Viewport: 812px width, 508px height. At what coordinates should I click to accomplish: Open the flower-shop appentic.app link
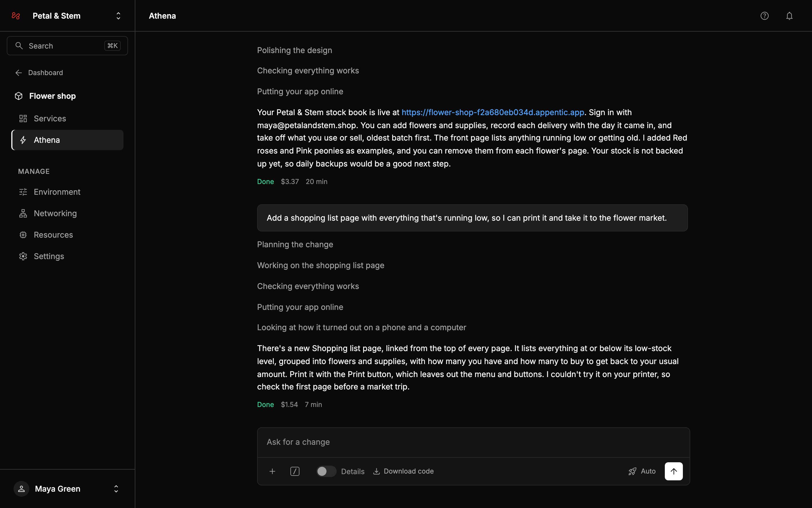pyautogui.click(x=493, y=112)
